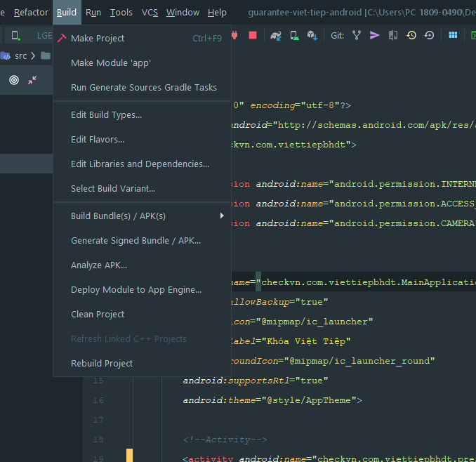Image resolution: width=476 pixels, height=462 pixels.
Task: Click Sync Project with Gradle Files icon
Action: pos(276,35)
